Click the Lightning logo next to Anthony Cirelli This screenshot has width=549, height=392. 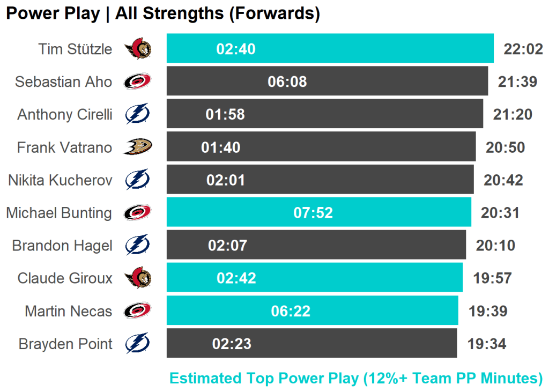[138, 114]
